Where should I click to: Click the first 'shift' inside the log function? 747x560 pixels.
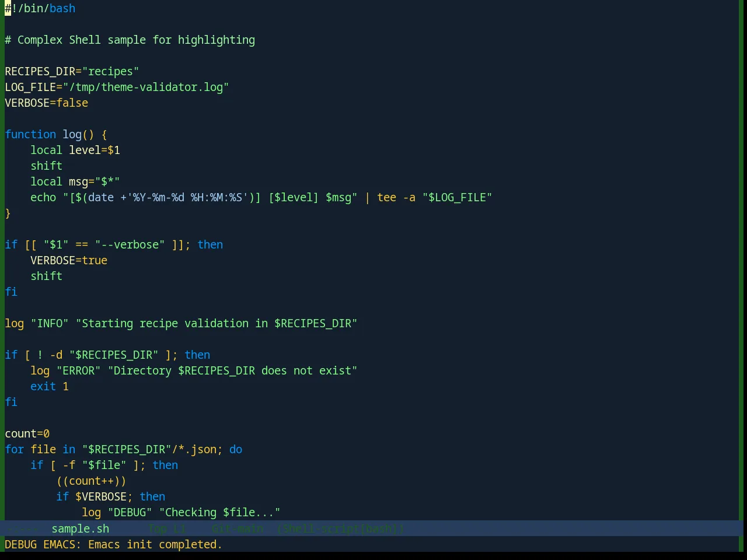[47, 166]
